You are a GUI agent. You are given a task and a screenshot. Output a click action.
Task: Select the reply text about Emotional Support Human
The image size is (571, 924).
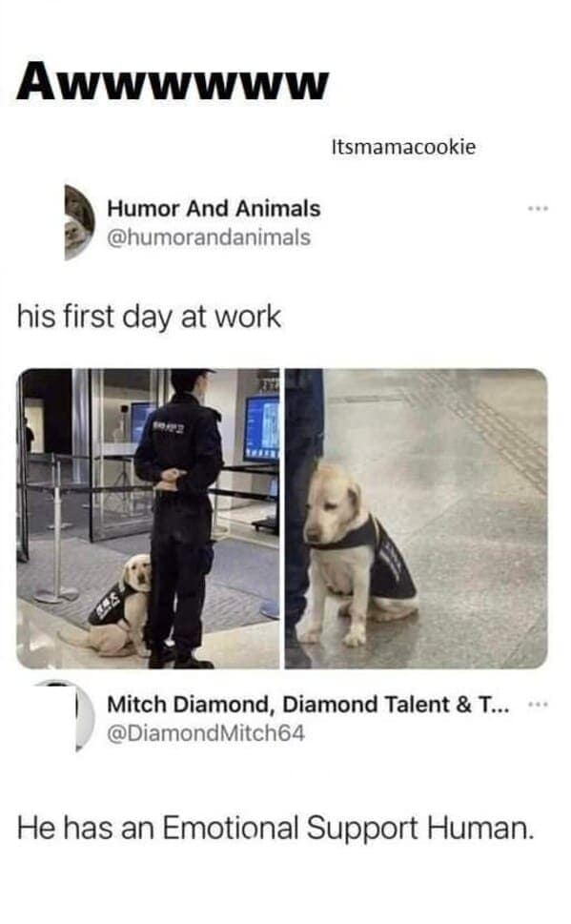275,828
